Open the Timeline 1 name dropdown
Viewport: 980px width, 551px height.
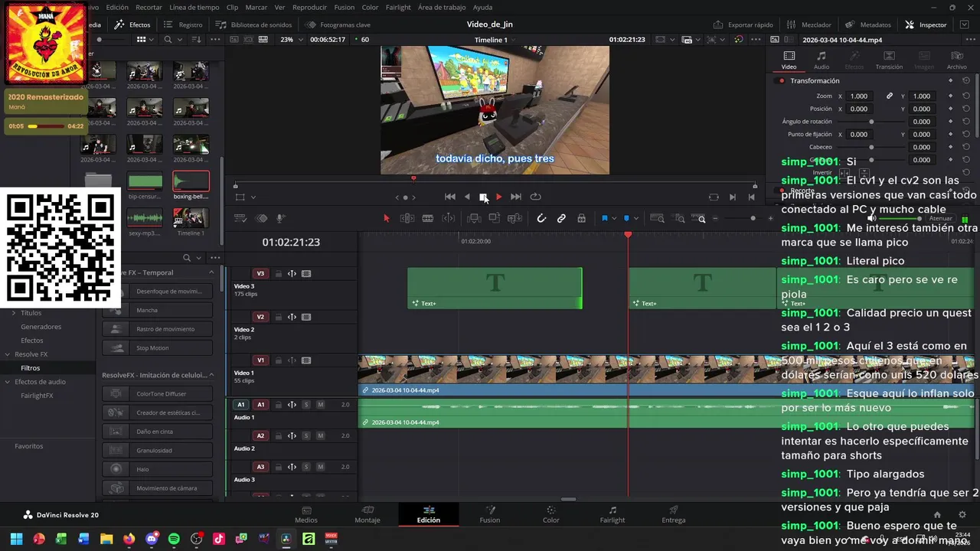click(495, 40)
